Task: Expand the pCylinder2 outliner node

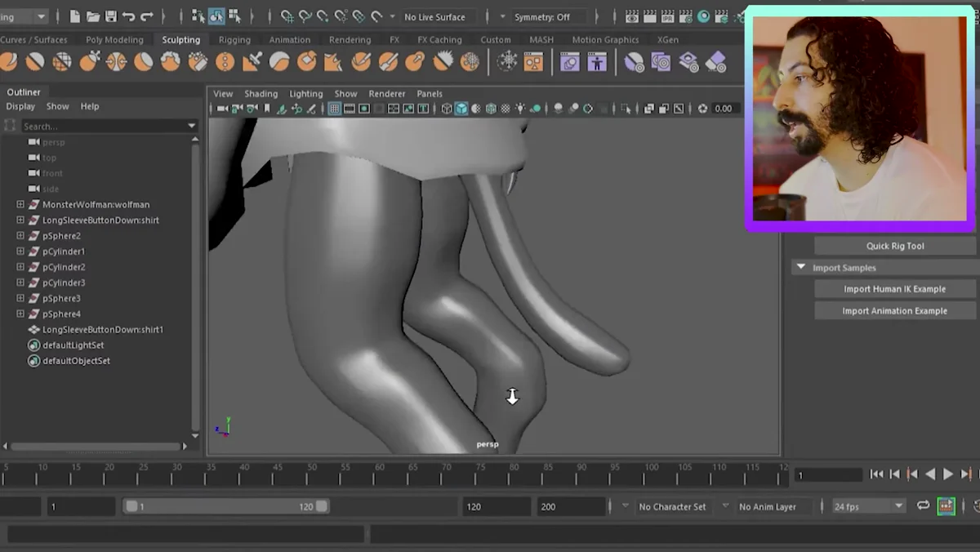Action: [x=20, y=267]
